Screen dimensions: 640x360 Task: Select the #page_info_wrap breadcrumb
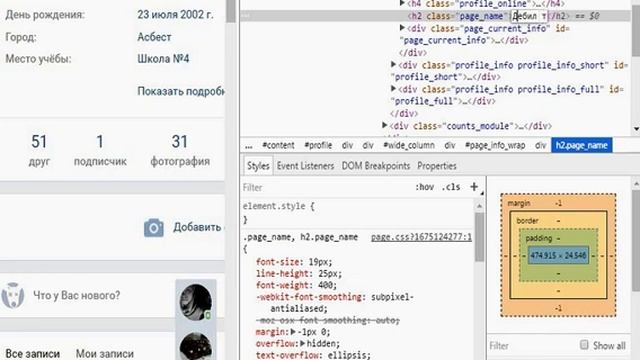pyautogui.click(x=495, y=145)
